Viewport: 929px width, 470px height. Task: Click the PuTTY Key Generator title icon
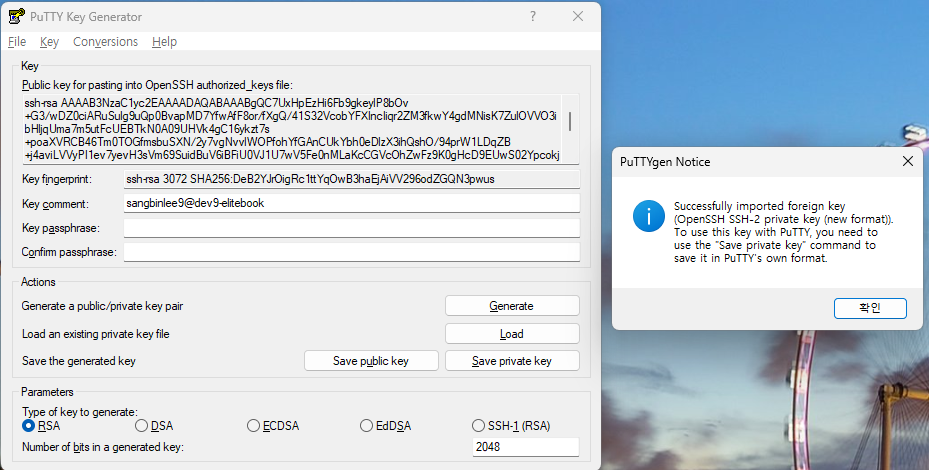pos(17,16)
